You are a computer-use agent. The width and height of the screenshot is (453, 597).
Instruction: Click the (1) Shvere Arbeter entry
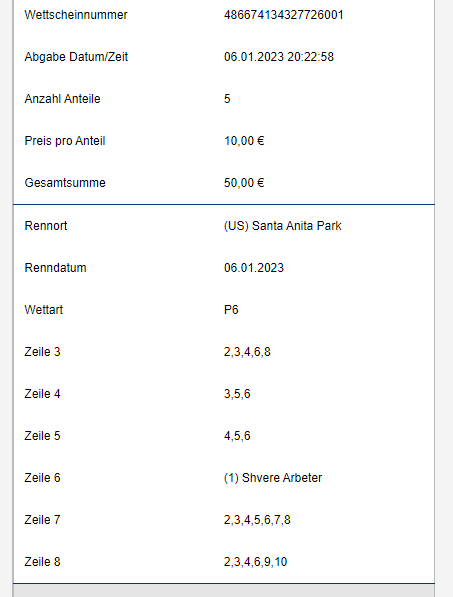tap(273, 478)
